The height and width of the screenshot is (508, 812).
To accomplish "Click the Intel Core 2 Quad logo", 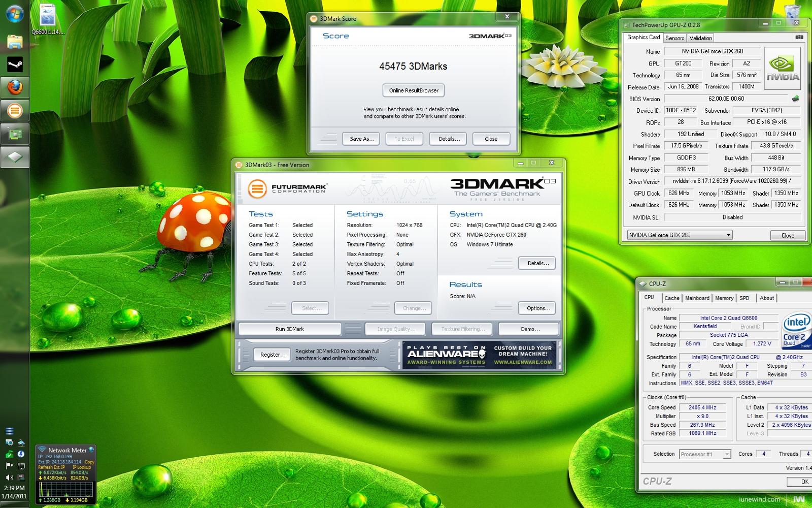I will pos(797,331).
